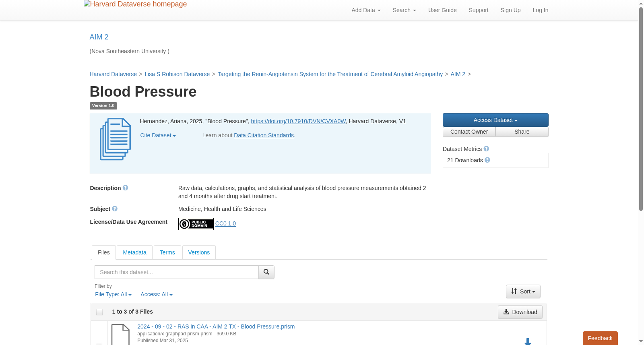Screen dimensions: 644x345
Task: Click the 1 to 3 of 3 Files text
Action: point(132,312)
